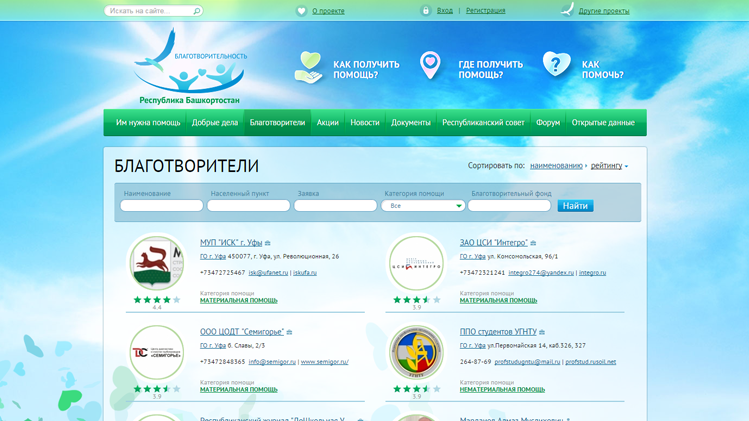This screenshot has width=749, height=421.
Task: Click the Как получить помощь heading link
Action: pyautogui.click(x=366, y=70)
